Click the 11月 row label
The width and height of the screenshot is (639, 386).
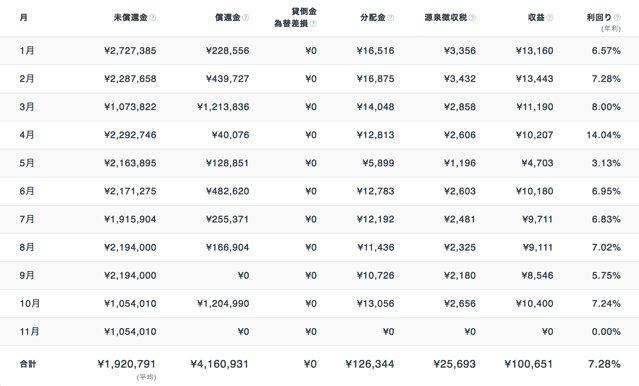point(30,332)
